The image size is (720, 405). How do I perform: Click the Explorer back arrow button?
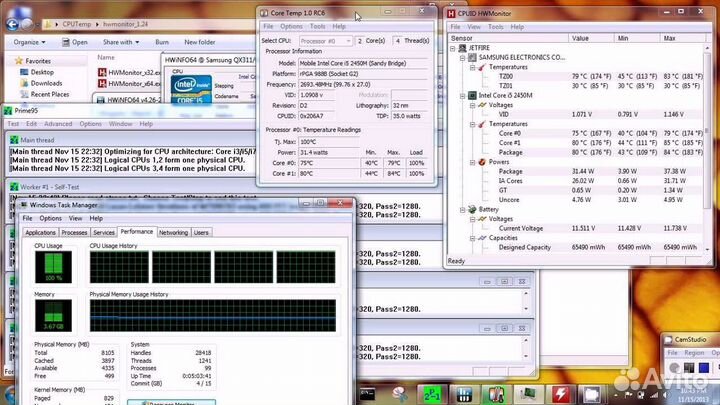(x=14, y=22)
